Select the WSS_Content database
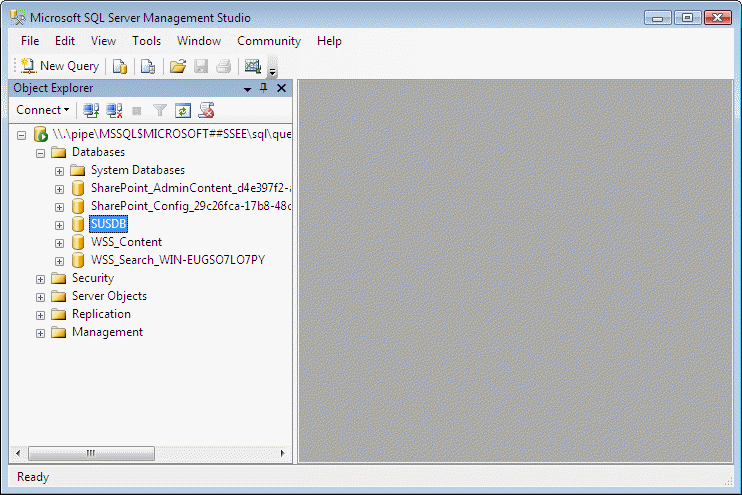Viewport: 742px width, 495px height. click(126, 242)
